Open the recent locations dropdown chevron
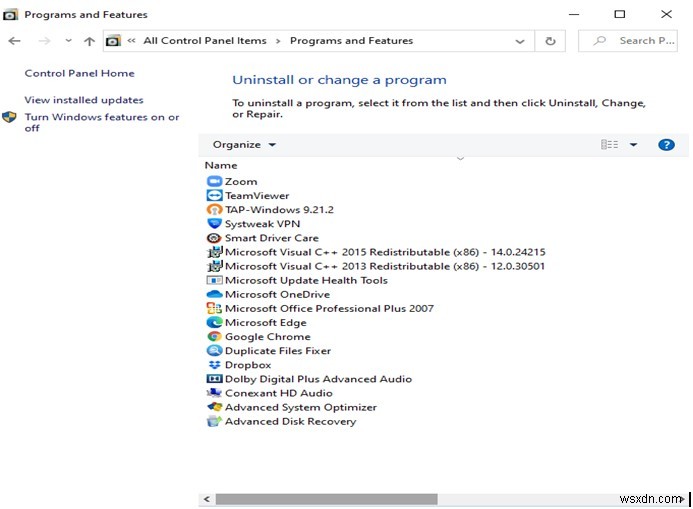Viewport: 693px width, 509px height. 68,41
